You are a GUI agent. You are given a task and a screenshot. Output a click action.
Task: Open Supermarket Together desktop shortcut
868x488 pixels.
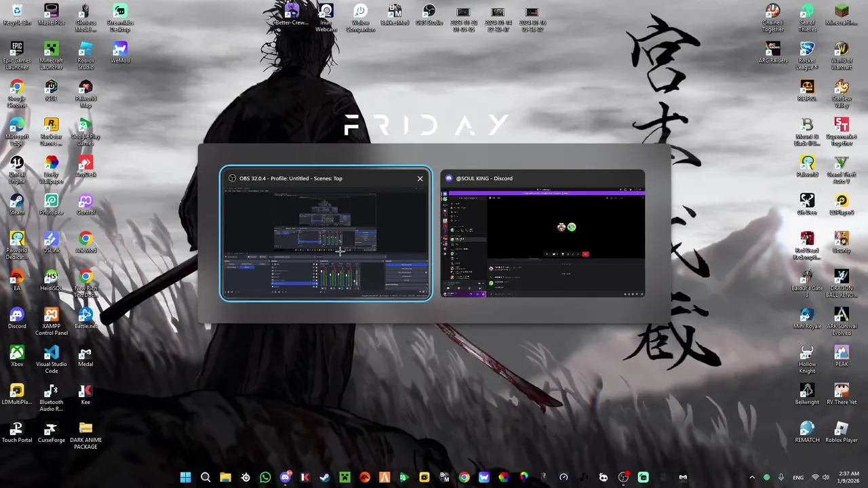click(x=842, y=132)
